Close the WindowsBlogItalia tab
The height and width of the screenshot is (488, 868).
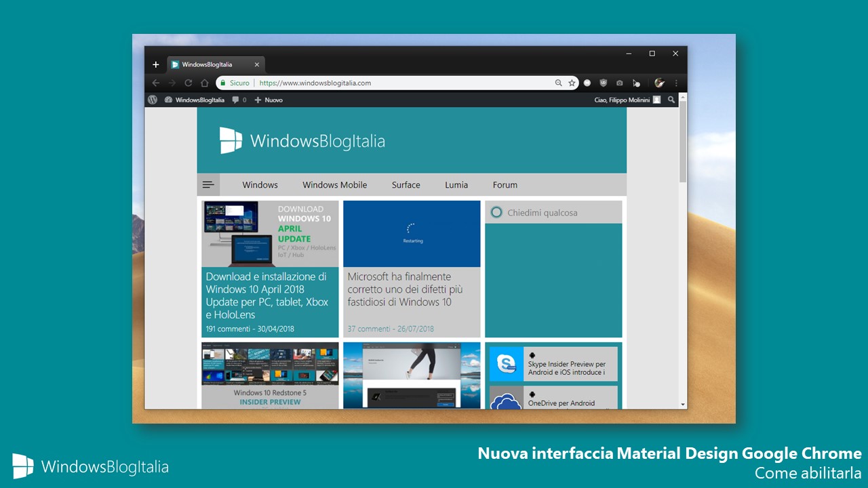[256, 65]
